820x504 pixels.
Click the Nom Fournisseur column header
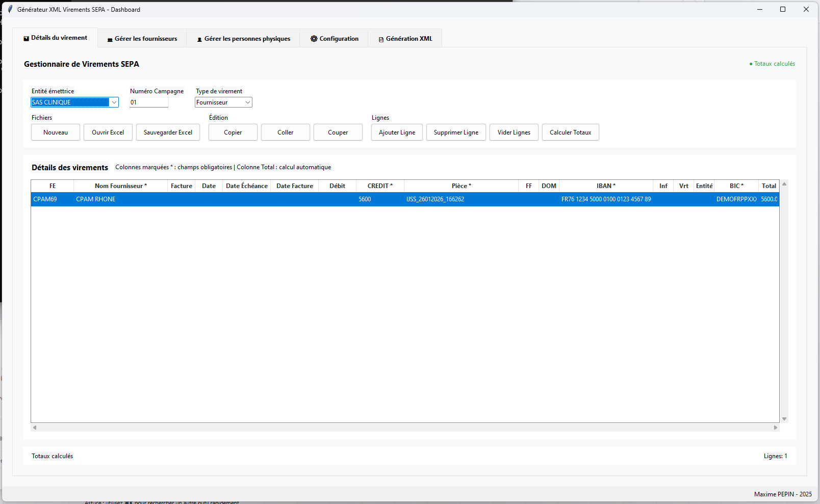pyautogui.click(x=121, y=186)
